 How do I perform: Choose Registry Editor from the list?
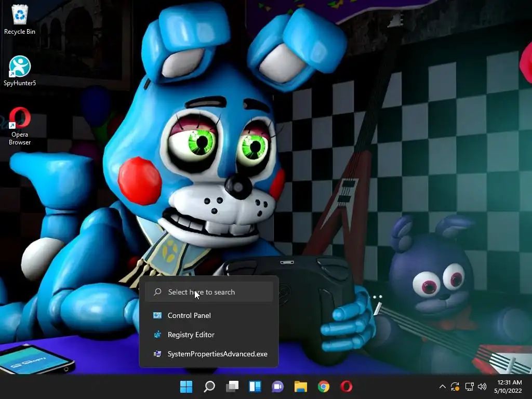(x=209, y=335)
